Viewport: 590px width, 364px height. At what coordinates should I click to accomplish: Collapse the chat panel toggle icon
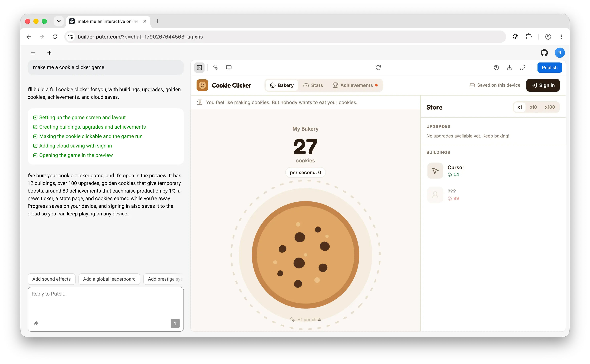199,68
